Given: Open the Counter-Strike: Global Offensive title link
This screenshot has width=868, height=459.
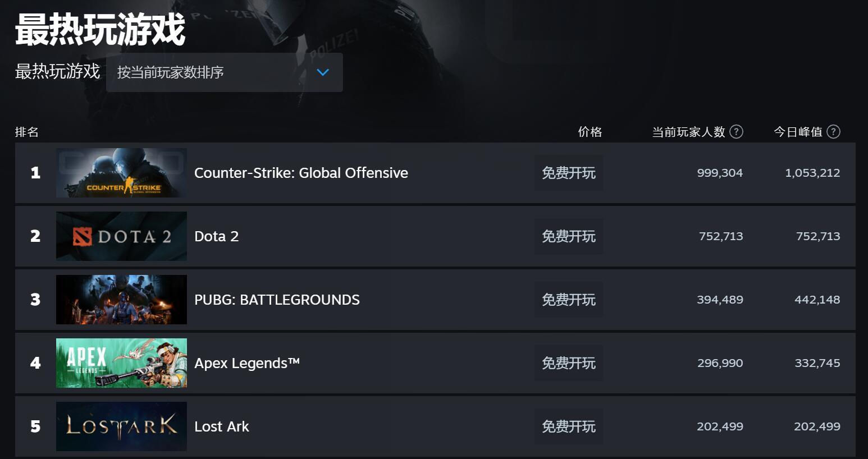Looking at the screenshot, I should [301, 173].
